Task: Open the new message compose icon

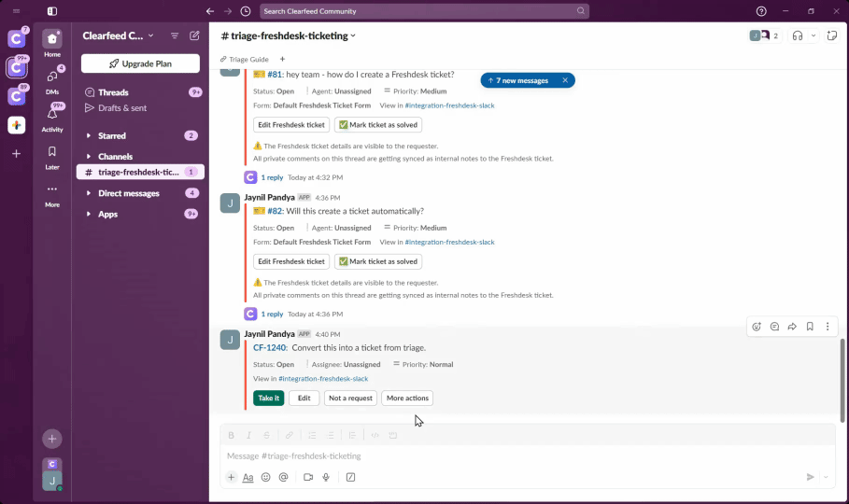Action: [194, 35]
